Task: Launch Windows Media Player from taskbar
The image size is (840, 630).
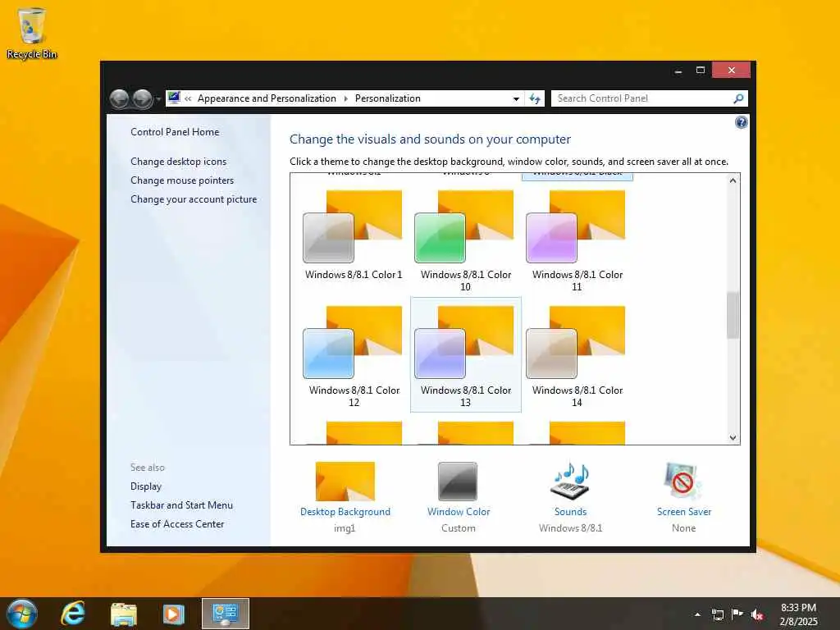Action: click(173, 614)
